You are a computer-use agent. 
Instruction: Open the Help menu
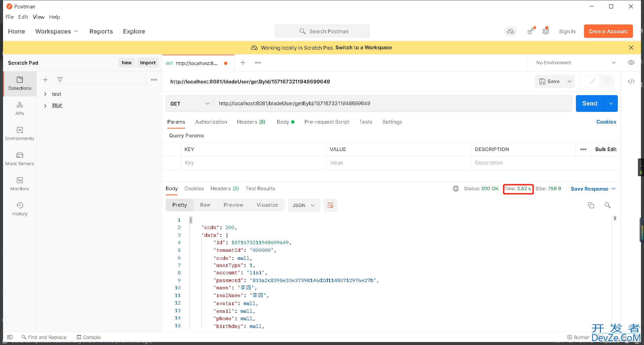point(55,17)
